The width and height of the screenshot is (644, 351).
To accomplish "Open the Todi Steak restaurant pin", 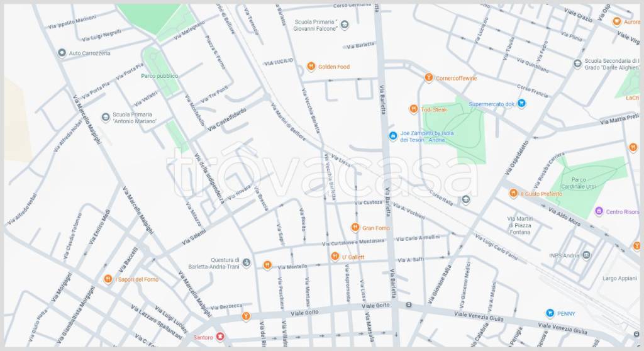I will 414,109.
